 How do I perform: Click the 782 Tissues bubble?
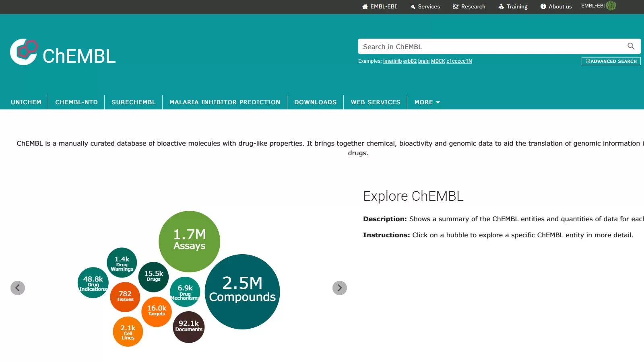pyautogui.click(x=125, y=297)
